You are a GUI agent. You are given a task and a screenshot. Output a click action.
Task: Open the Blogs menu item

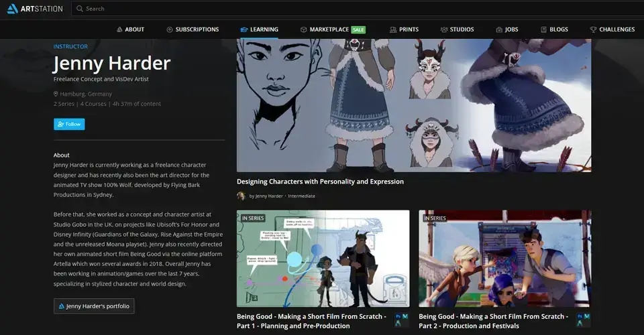[555, 29]
